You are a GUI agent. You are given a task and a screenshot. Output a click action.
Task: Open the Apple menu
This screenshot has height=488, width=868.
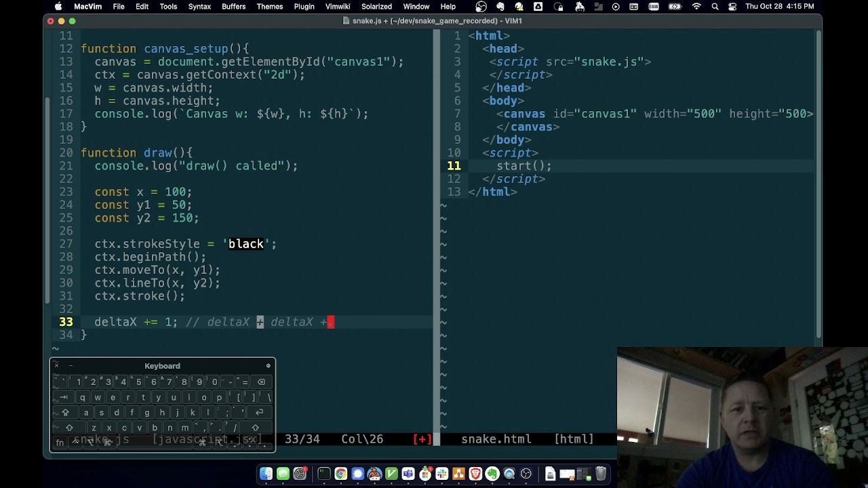pyautogui.click(x=58, y=6)
